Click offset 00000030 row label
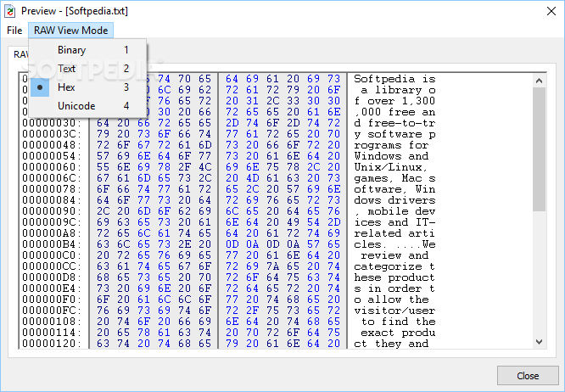 point(52,123)
